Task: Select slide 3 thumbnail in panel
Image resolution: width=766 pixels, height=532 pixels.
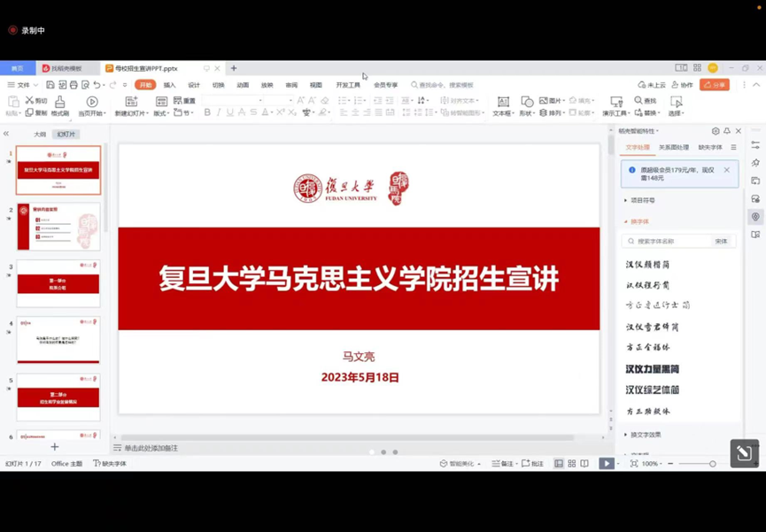Action: coord(58,283)
